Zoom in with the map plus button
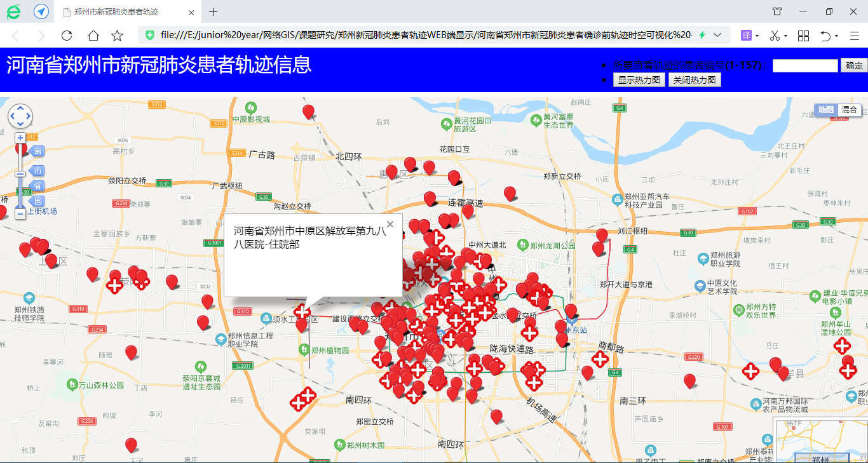The width and height of the screenshot is (868, 463). pos(20,137)
